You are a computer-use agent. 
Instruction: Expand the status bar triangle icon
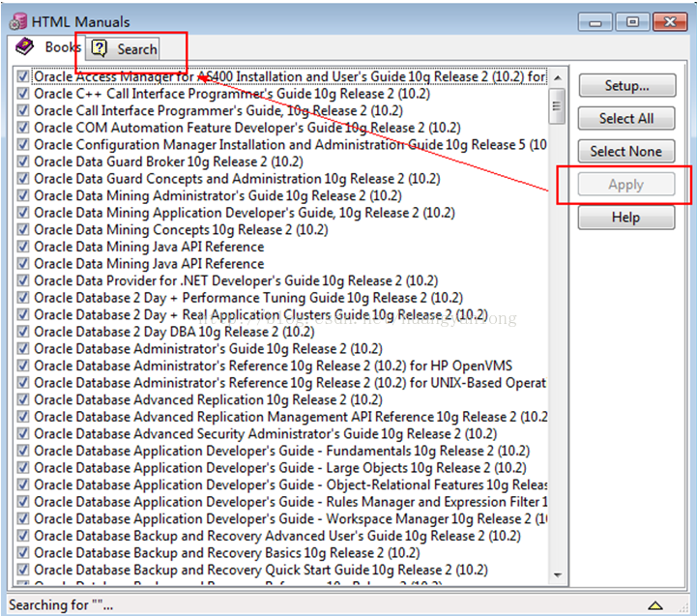coord(655,605)
